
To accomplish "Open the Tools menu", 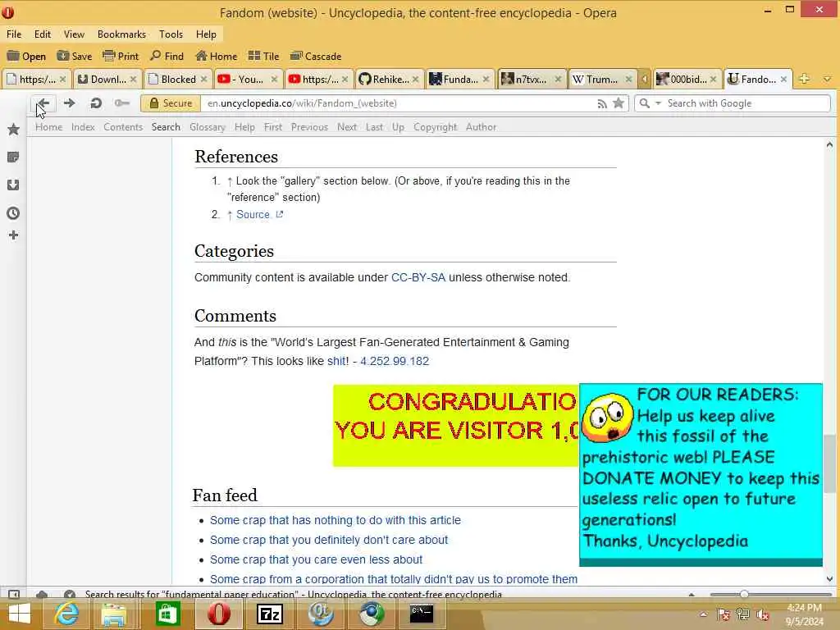I will 171,34.
